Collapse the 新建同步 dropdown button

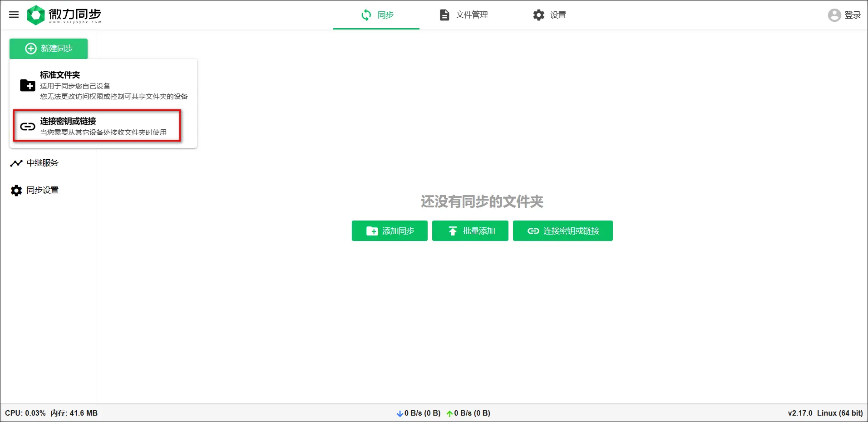[x=49, y=49]
